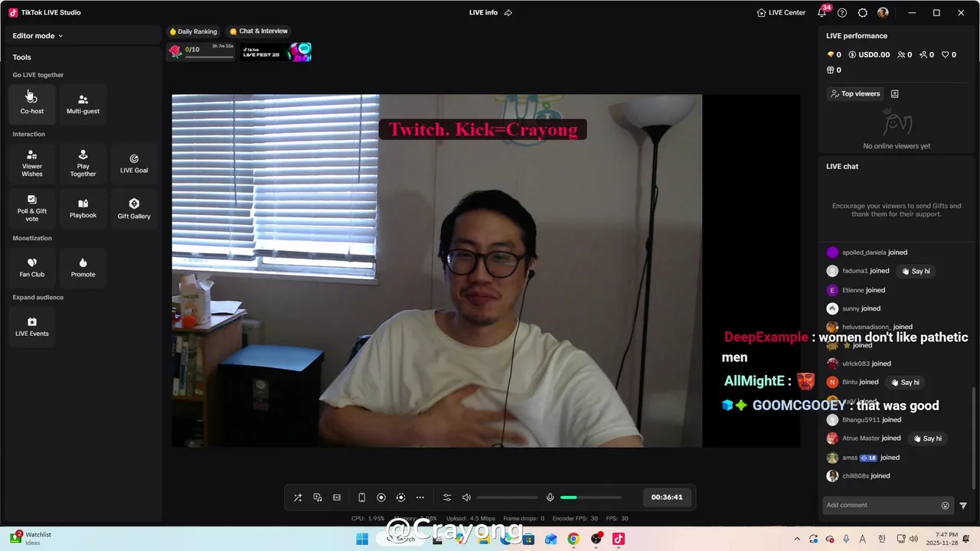Click the 00:36:41 live timer
Viewport: 980px width, 551px height.
pyautogui.click(x=667, y=497)
